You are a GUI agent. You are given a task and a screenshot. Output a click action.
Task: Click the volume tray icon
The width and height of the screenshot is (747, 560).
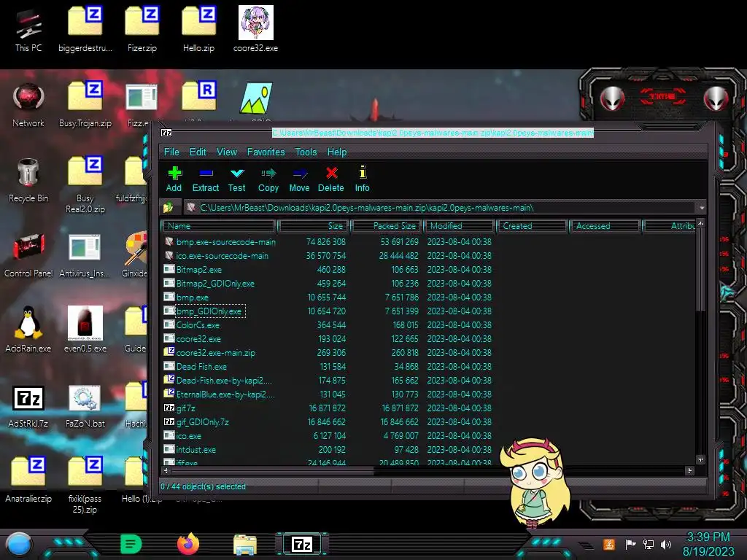[666, 544]
